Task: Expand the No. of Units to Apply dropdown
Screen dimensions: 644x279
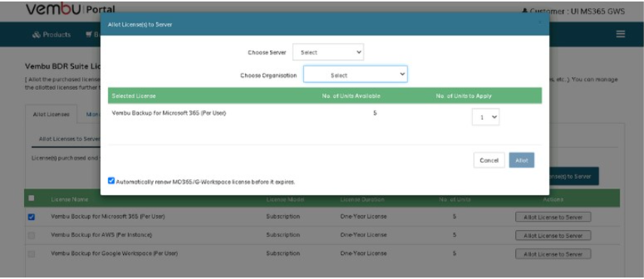Action: pos(486,117)
